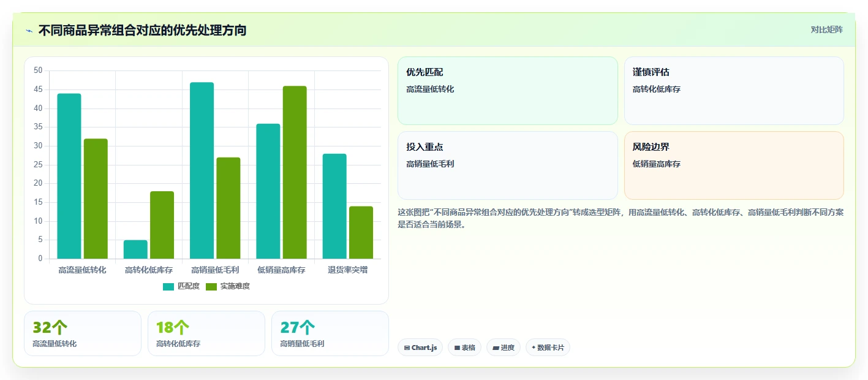868x380 pixels.
Task: Click the icon inside the 数据卡片 chip
Action: (x=534, y=348)
